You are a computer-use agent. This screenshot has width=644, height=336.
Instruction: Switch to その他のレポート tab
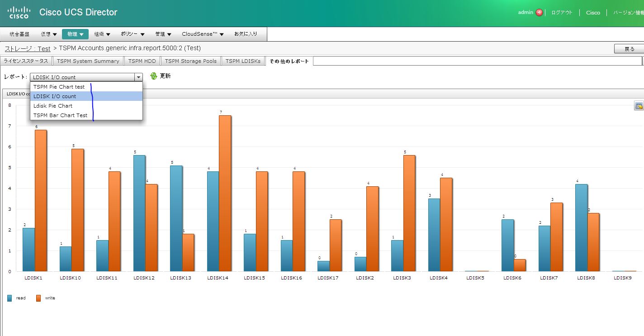[289, 61]
